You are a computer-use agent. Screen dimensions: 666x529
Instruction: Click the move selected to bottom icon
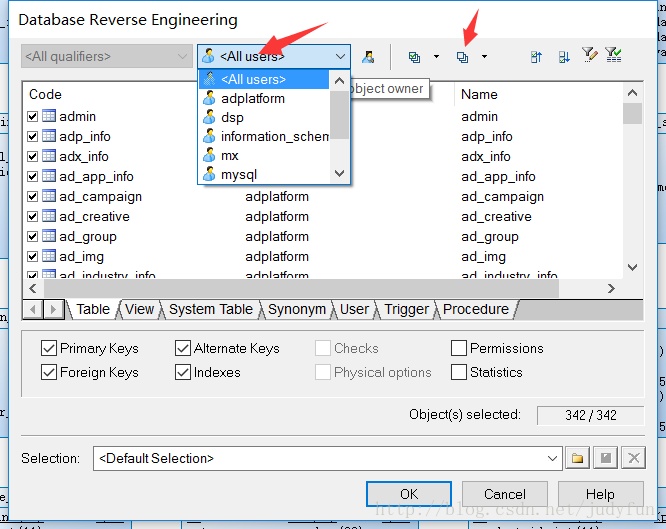[x=564, y=57]
